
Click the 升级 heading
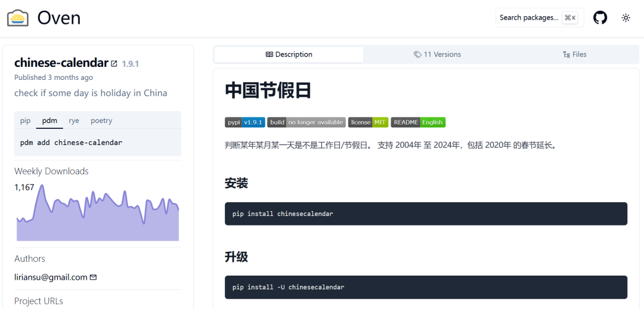pos(236,257)
